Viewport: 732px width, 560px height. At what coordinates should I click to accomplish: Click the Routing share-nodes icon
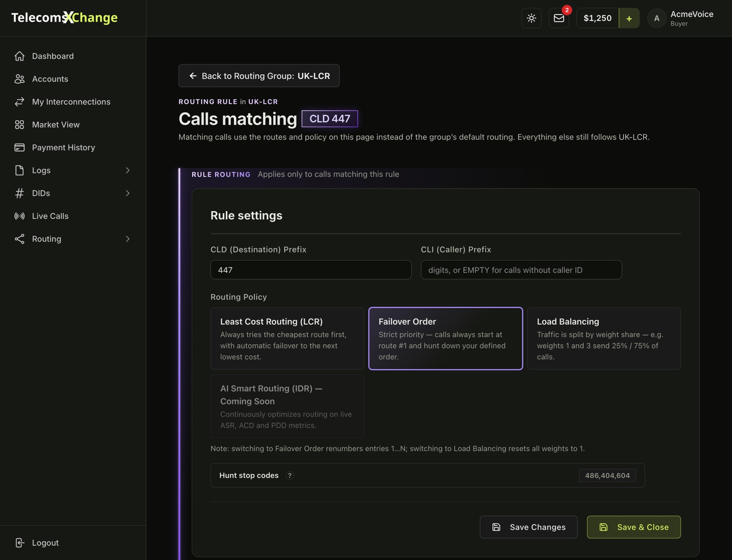(x=19, y=239)
